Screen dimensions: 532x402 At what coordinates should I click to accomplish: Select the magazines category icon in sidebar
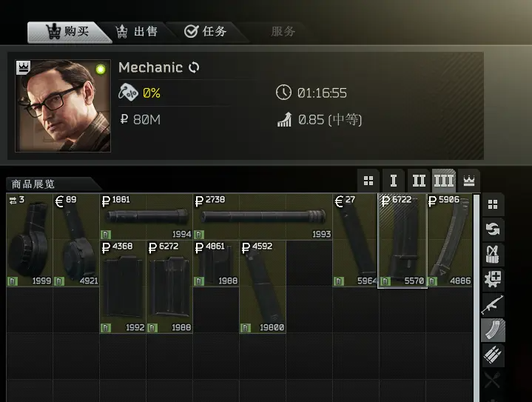point(493,330)
